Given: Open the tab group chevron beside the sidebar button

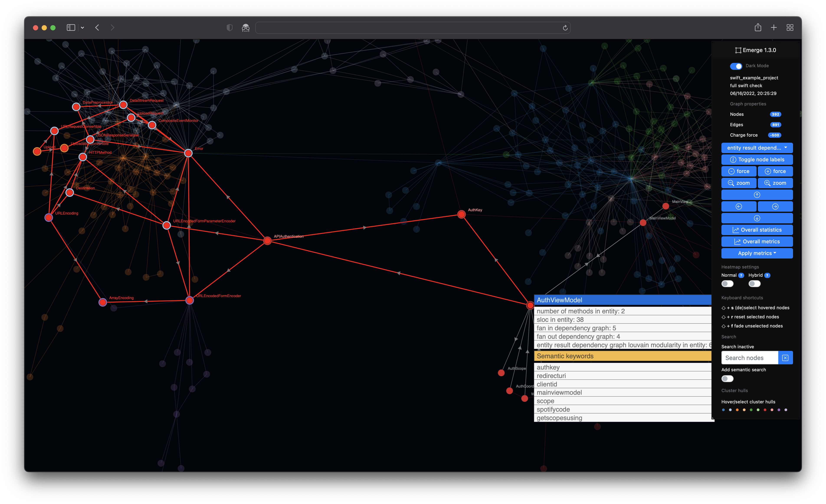Looking at the screenshot, I should [82, 28].
